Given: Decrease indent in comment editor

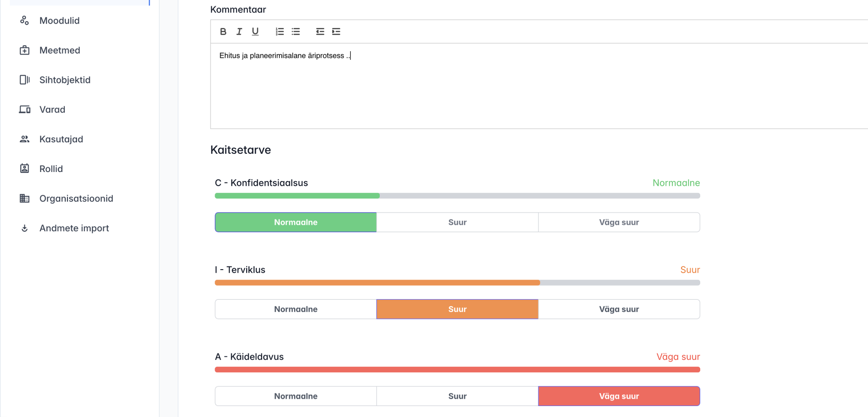Looking at the screenshot, I should coord(320,31).
